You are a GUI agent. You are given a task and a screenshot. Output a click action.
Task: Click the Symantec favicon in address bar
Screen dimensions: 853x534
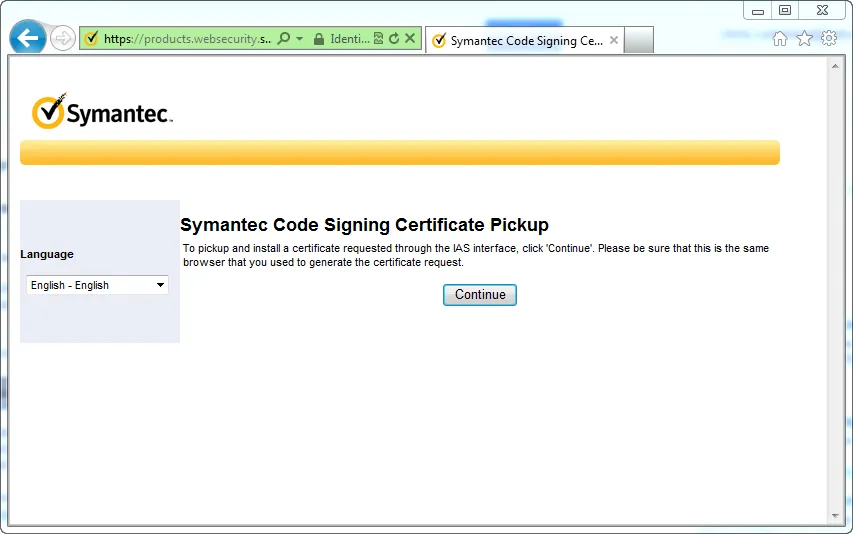91,39
